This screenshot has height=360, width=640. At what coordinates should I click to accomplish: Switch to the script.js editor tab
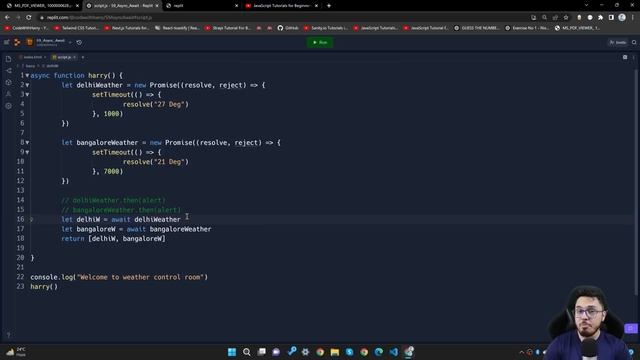pyautogui.click(x=64, y=57)
